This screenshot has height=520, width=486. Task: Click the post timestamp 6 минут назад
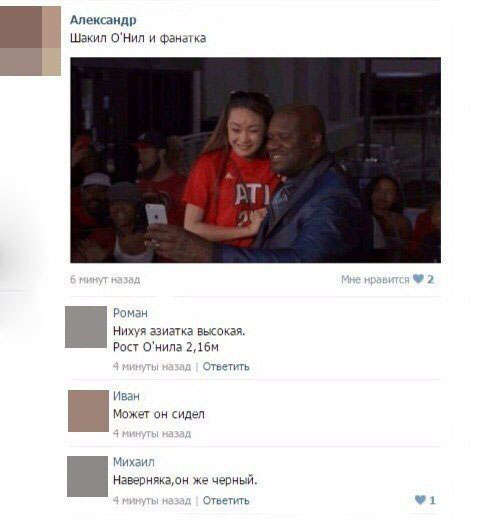click(x=105, y=279)
